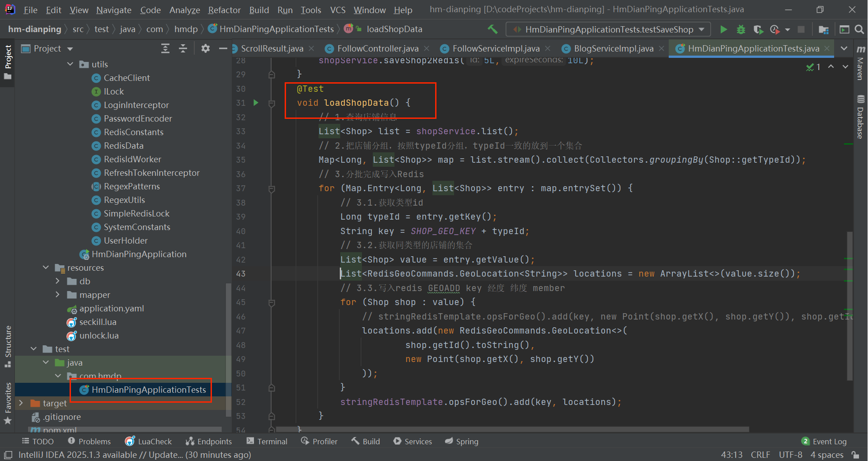Screen dimensions: 868x461
Task: Show hidden editor tabs dropdown
Action: pos(844,48)
